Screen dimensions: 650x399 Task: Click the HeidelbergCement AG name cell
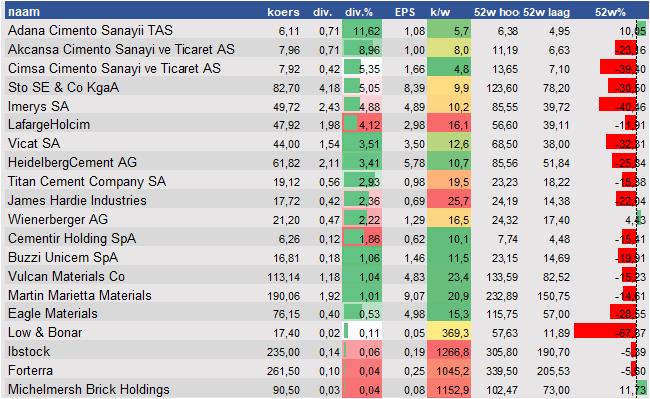point(72,162)
